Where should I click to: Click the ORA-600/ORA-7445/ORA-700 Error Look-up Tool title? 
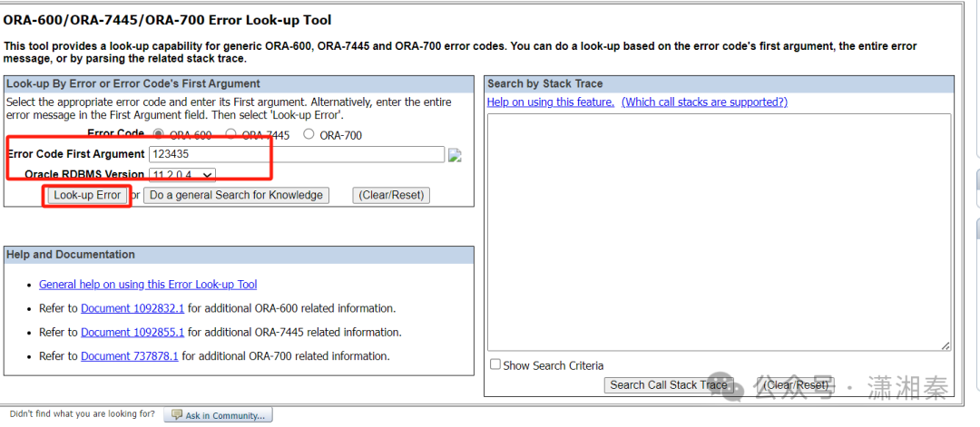point(168,20)
